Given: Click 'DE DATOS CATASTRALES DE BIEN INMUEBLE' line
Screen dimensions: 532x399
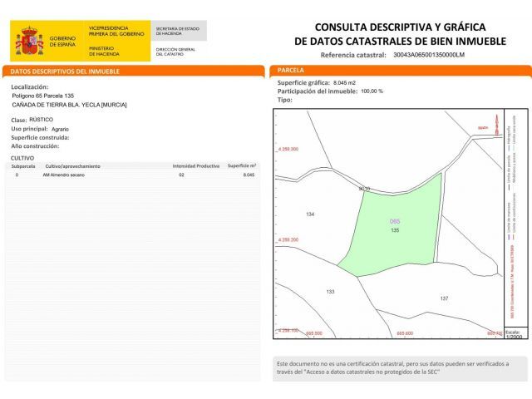Looking at the screenshot, I should (401, 42).
